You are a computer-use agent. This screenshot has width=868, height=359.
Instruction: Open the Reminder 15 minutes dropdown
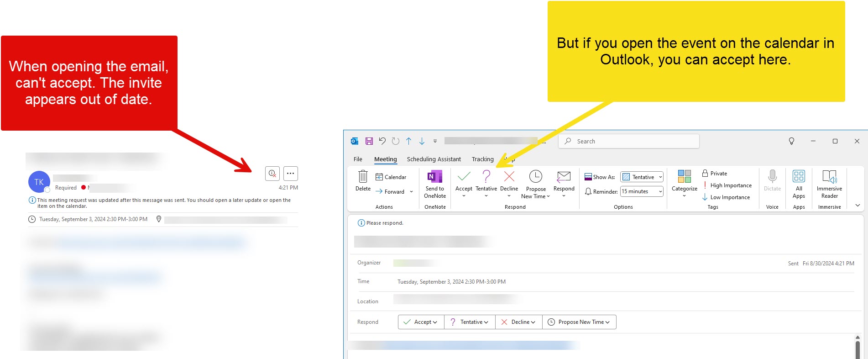coord(642,191)
